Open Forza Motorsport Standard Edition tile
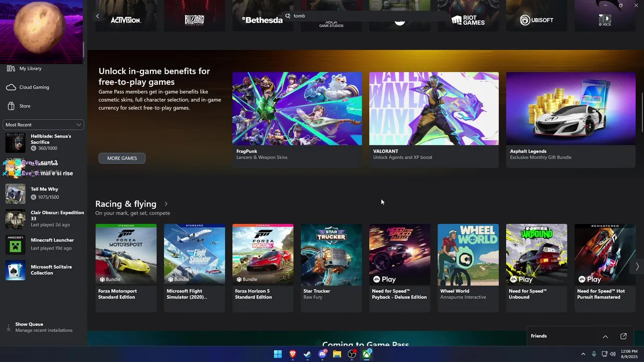The height and width of the screenshot is (362, 644). click(x=126, y=268)
